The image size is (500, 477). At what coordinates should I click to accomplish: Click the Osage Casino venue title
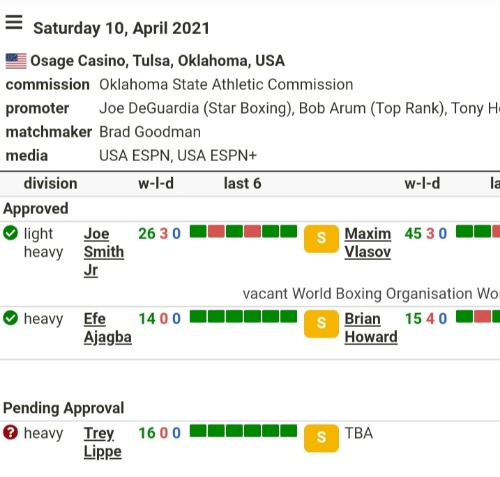(x=157, y=61)
